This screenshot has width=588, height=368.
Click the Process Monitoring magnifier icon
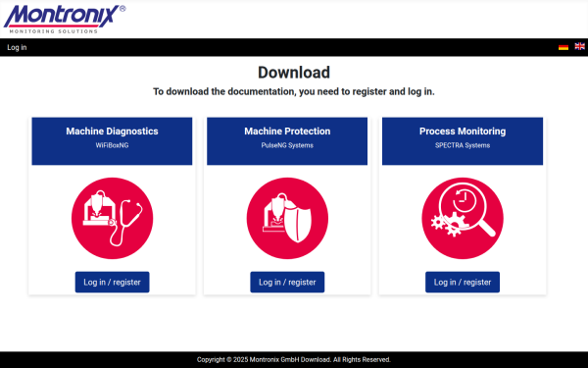coord(463,218)
